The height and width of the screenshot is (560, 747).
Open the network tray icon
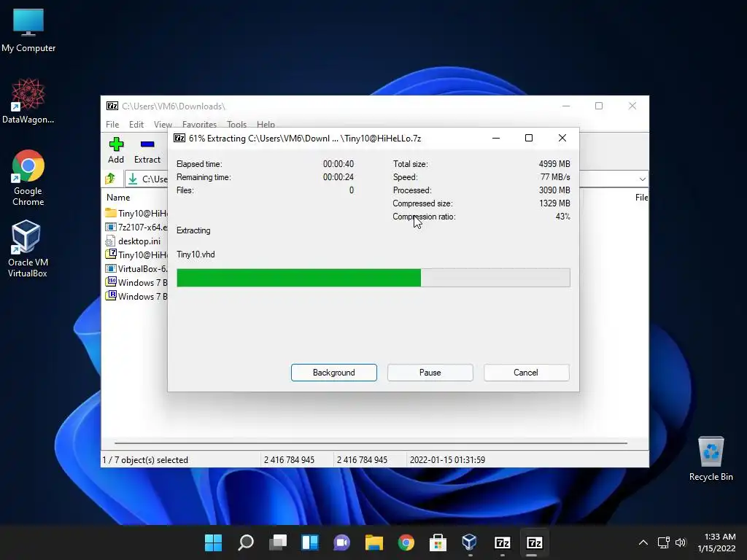(663, 542)
